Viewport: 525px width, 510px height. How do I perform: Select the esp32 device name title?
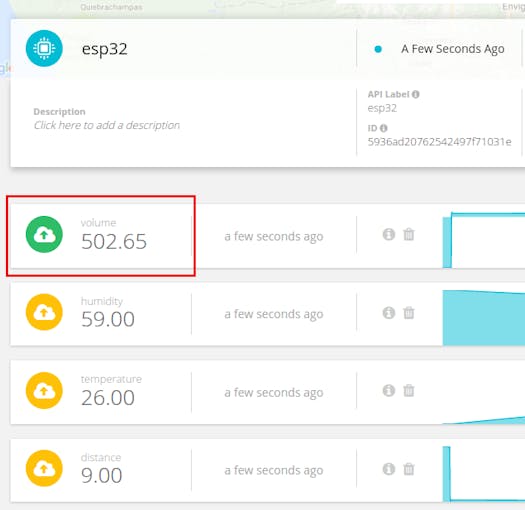(x=104, y=49)
